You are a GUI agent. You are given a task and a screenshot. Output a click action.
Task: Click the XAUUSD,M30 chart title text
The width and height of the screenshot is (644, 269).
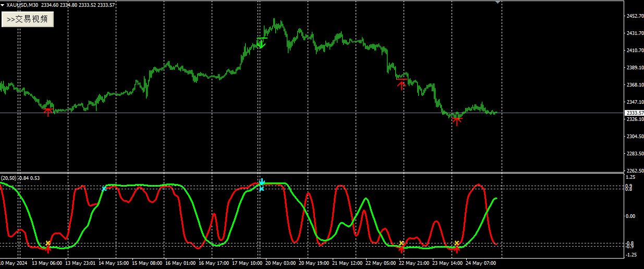pyautogui.click(x=22, y=5)
